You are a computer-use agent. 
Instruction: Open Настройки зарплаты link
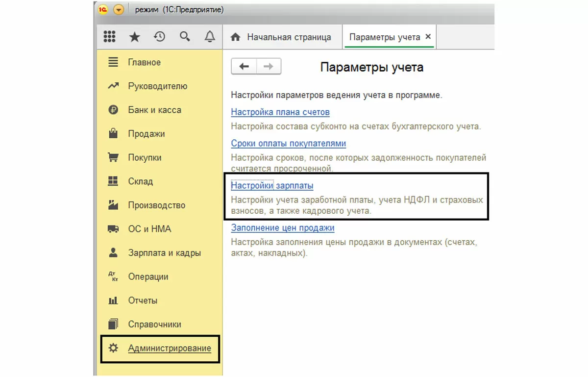click(x=272, y=186)
